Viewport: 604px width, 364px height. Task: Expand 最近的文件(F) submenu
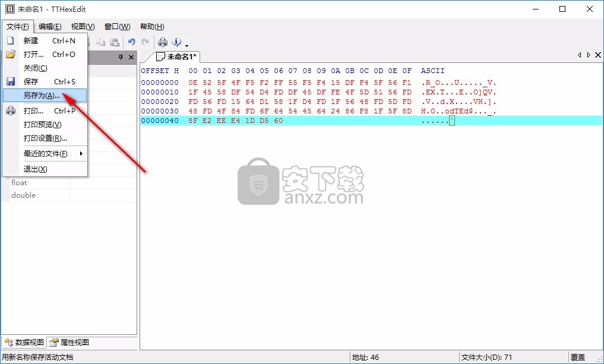[45, 154]
